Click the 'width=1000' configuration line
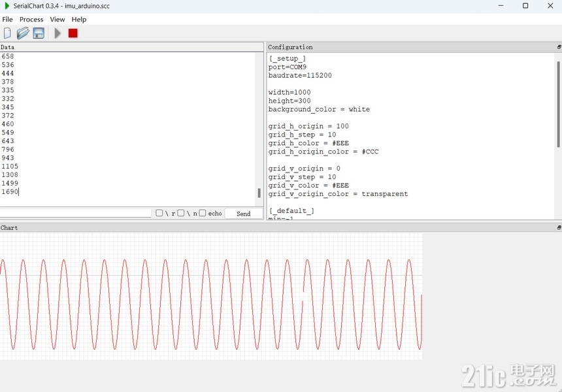 289,92
